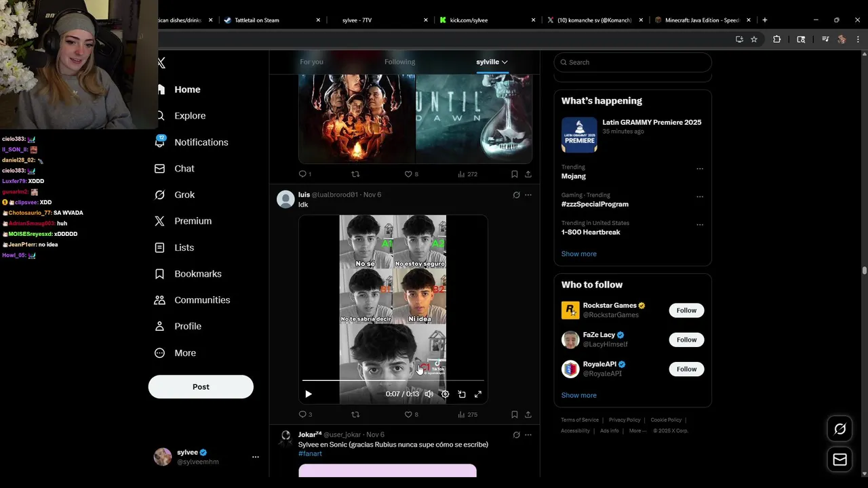The image size is (868, 488).
Task: Repost luis's Idk post
Action: (355, 414)
